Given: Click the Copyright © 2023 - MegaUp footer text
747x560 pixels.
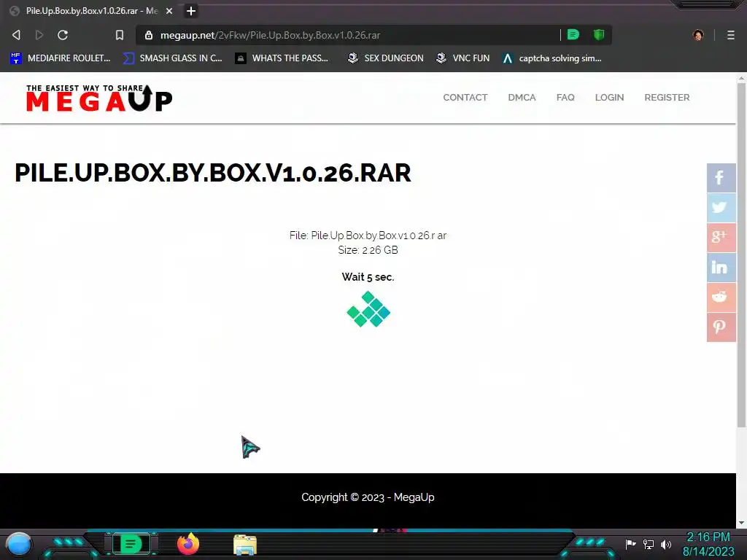Looking at the screenshot, I should 368,497.
